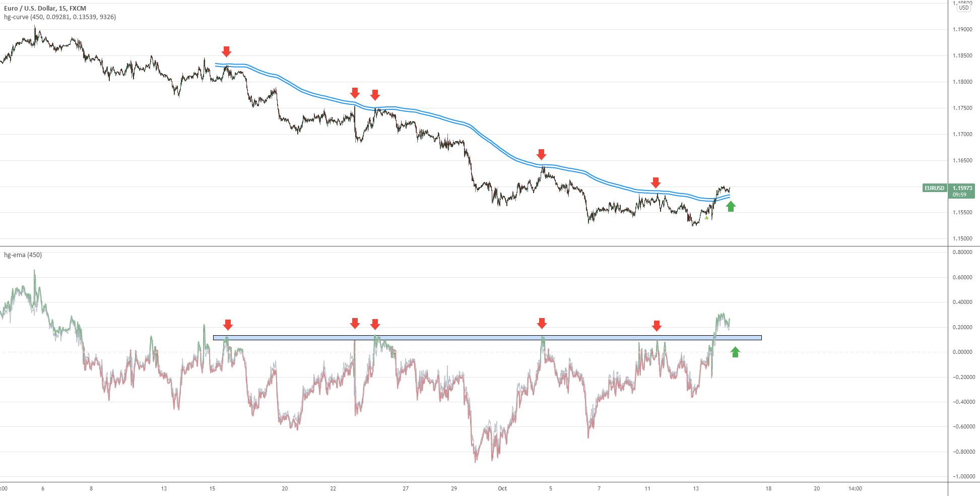Select the blue horizontal rectangle in hg-ema pane
Viewport: 980px width, 496px height.
click(487, 338)
